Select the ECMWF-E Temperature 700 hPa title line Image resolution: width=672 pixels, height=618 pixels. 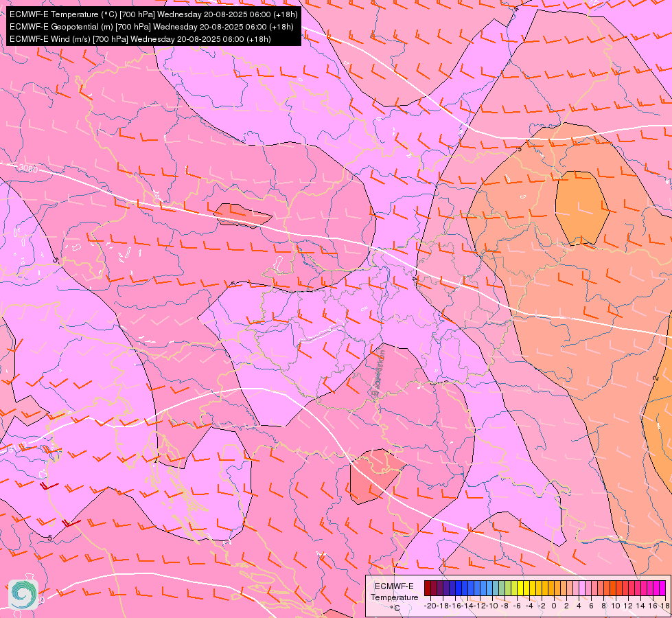click(154, 14)
